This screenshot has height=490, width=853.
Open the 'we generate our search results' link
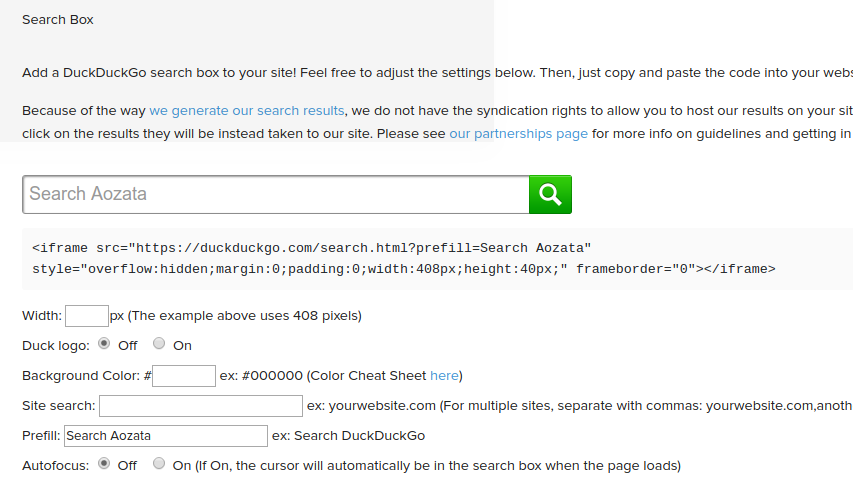click(246, 111)
